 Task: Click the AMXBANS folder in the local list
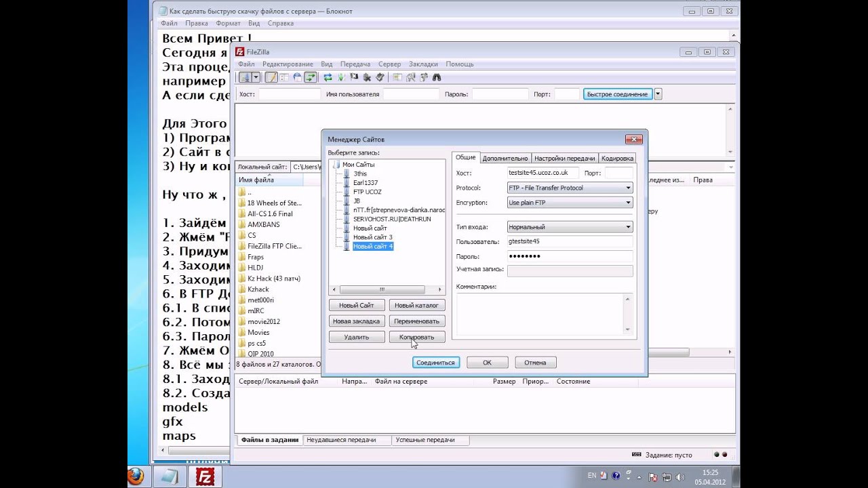(x=264, y=224)
